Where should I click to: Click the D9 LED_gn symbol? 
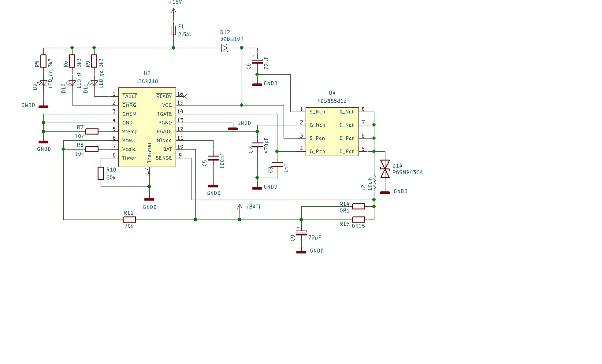43,83
